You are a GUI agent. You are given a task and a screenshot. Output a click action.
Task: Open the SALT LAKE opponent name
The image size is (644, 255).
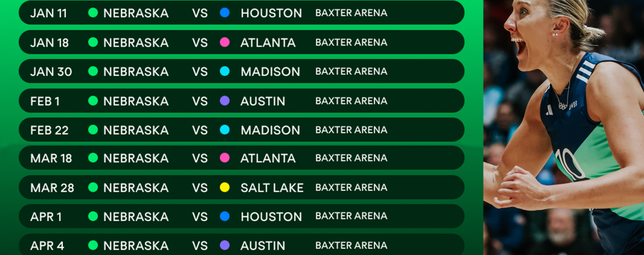(x=272, y=187)
